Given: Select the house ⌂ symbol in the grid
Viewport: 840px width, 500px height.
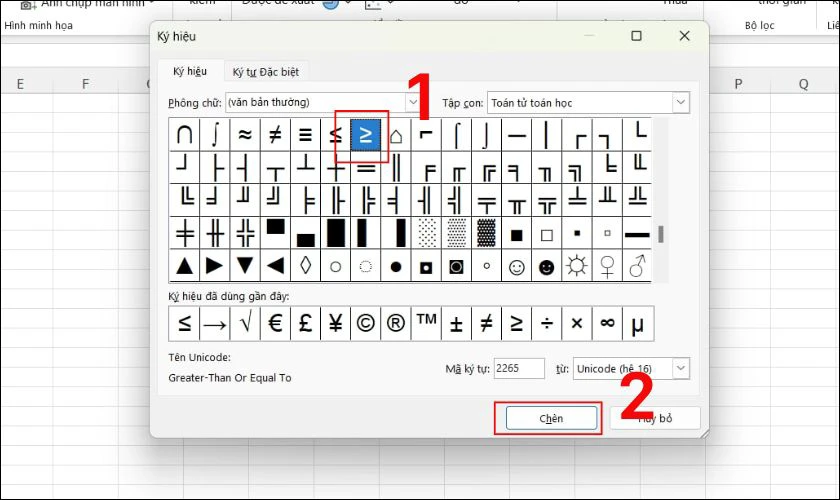Looking at the screenshot, I should 396,135.
